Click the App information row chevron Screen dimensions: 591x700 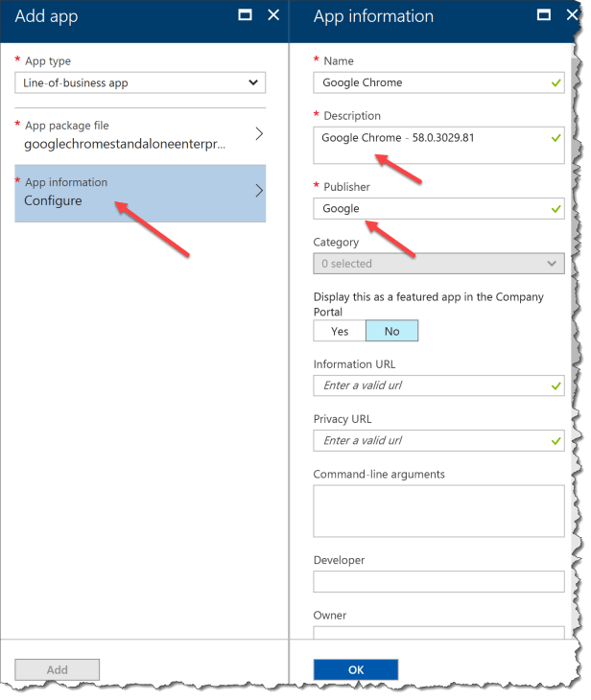(259, 191)
